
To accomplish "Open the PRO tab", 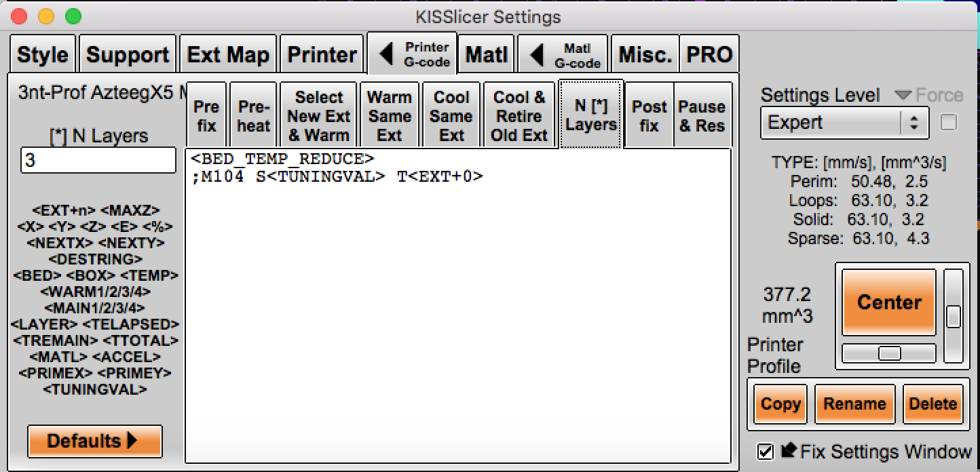I will coord(709,54).
